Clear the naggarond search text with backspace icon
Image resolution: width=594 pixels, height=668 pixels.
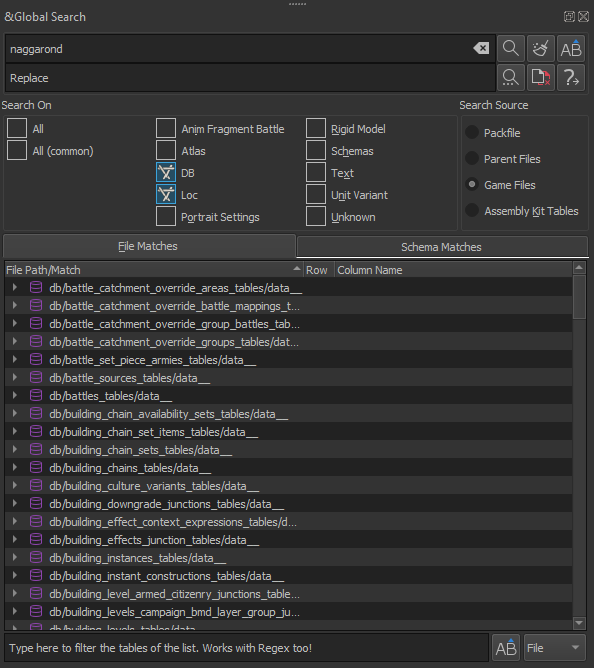coord(481,49)
